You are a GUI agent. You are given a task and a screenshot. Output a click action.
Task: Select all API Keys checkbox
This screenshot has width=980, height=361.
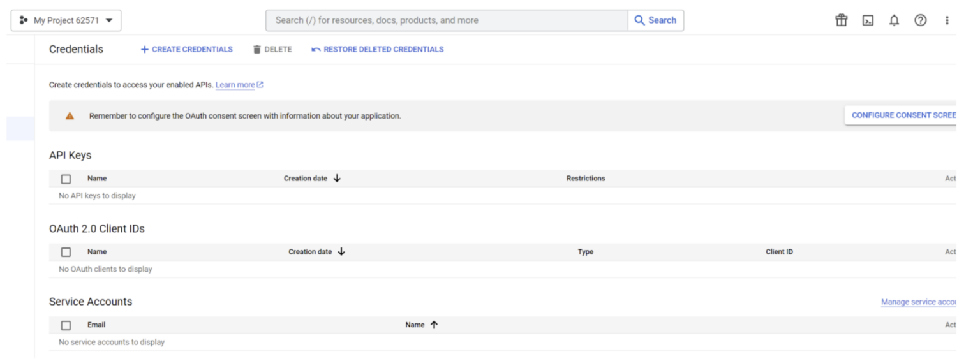66,179
